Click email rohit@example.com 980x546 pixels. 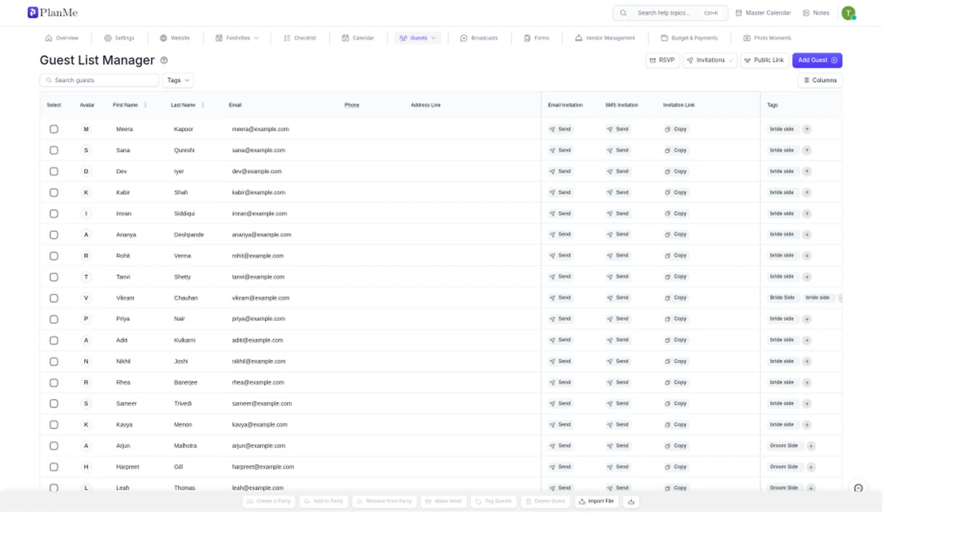258,256
